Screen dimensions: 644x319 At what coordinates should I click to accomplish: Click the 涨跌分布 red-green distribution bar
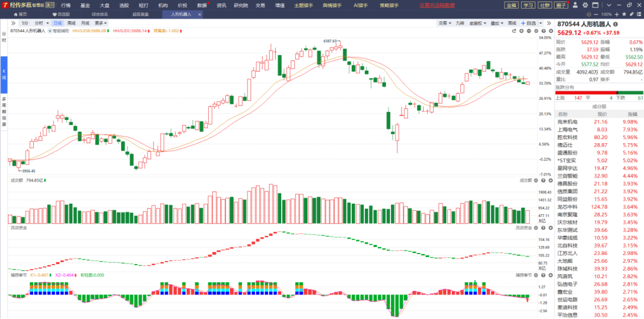point(599,92)
